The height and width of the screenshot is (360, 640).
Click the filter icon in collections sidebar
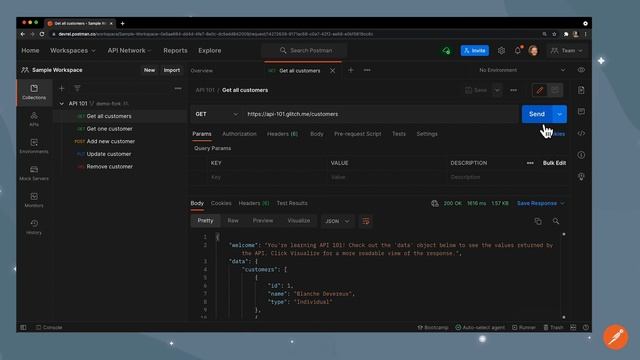coord(77,88)
